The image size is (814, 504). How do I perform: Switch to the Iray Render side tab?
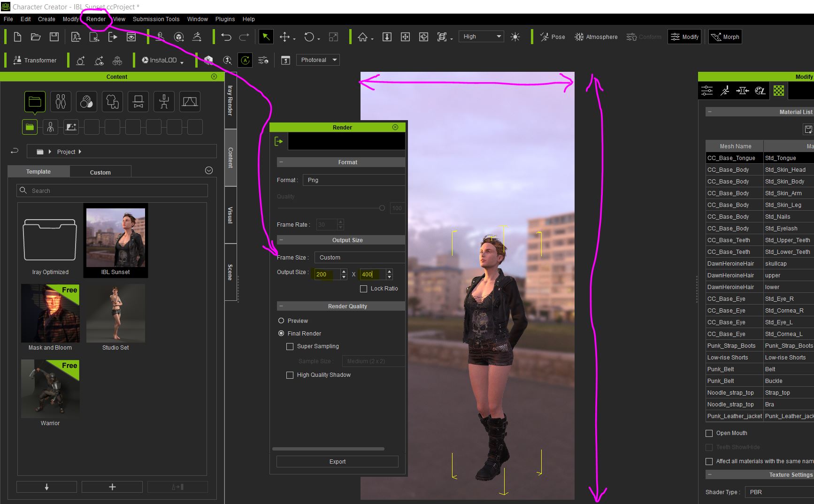(x=230, y=100)
